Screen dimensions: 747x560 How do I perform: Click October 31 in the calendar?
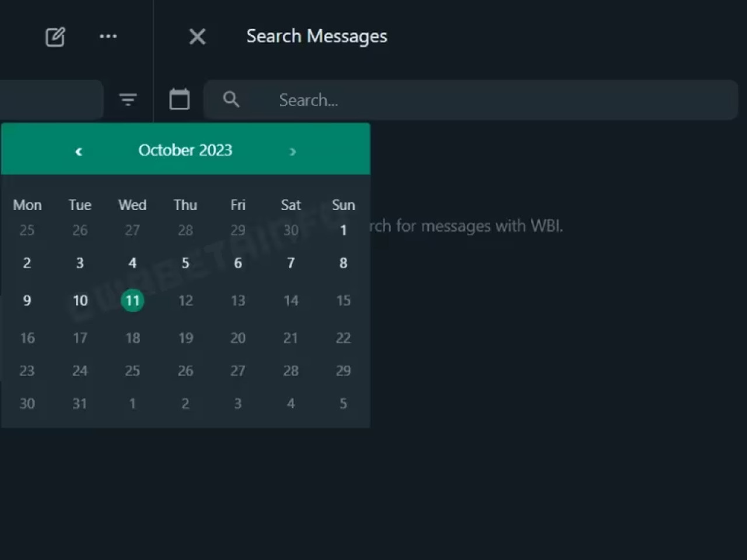[x=80, y=404]
